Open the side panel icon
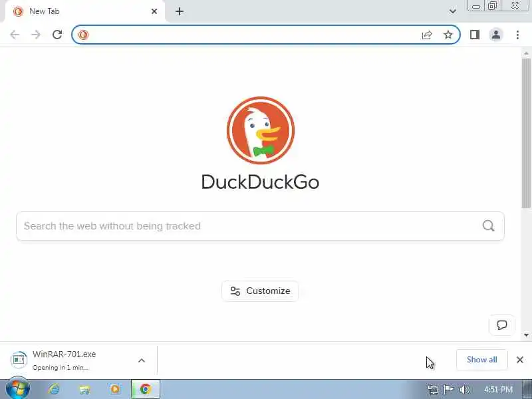This screenshot has width=532, height=399. 475,35
